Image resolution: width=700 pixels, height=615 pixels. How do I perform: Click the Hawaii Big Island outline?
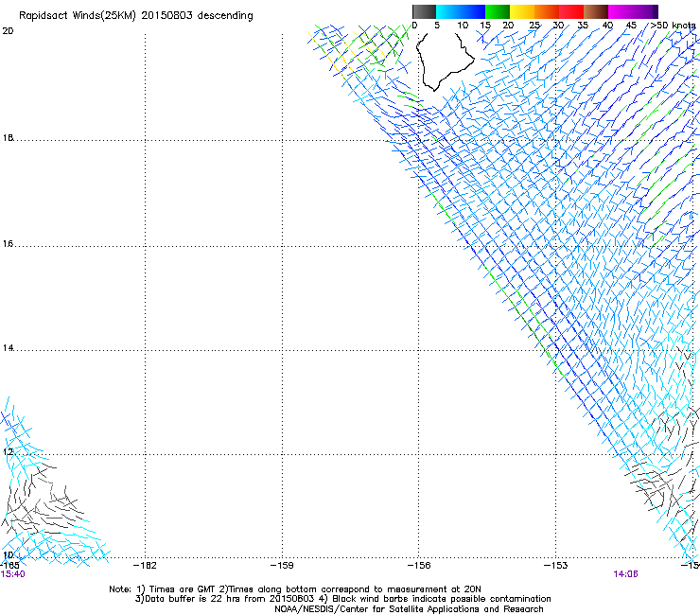(x=445, y=61)
